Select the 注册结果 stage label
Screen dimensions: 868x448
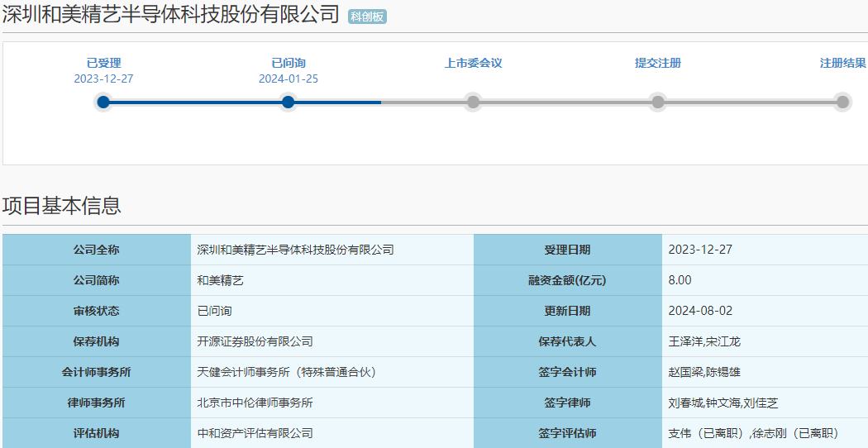tap(842, 64)
